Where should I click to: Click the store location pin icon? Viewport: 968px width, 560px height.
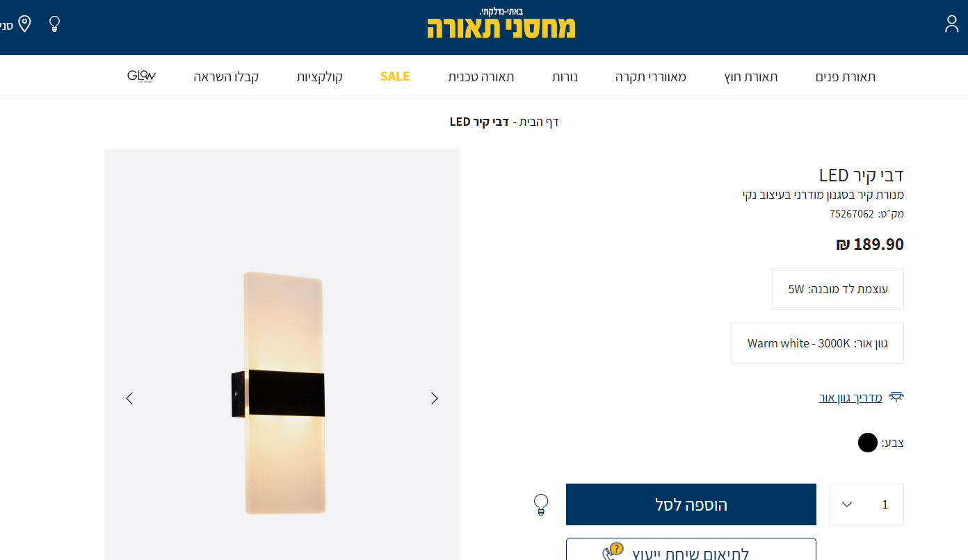[24, 24]
